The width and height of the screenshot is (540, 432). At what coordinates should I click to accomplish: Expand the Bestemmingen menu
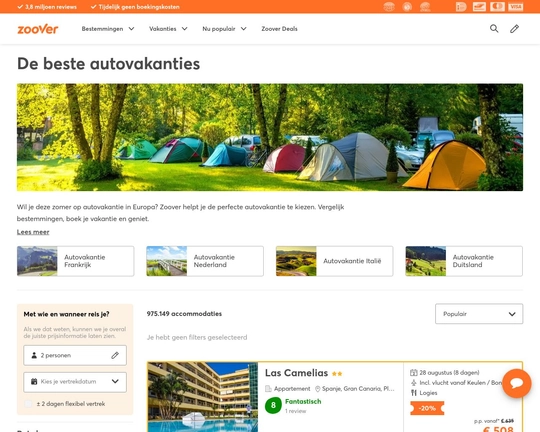click(x=108, y=29)
